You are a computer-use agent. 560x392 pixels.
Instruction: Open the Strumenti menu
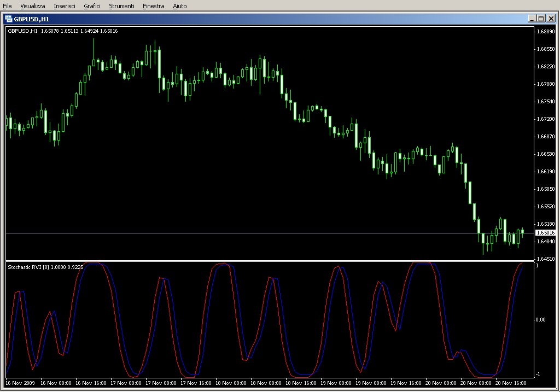pos(121,6)
